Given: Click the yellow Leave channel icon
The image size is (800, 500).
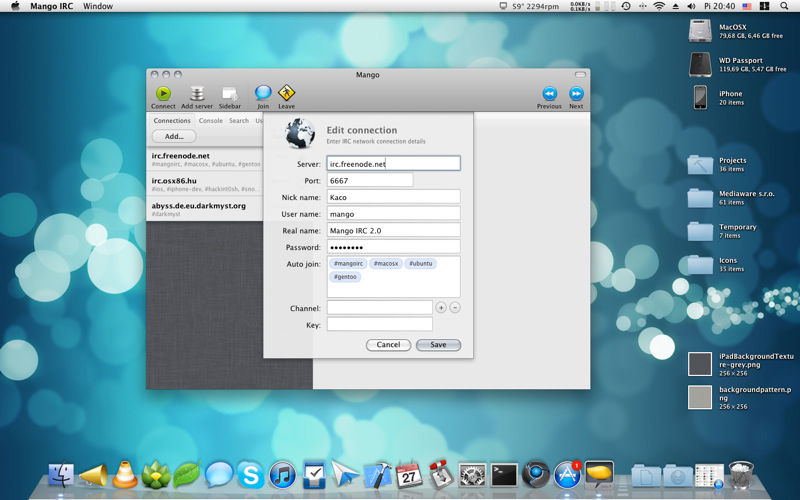Looking at the screenshot, I should pyautogui.click(x=286, y=93).
